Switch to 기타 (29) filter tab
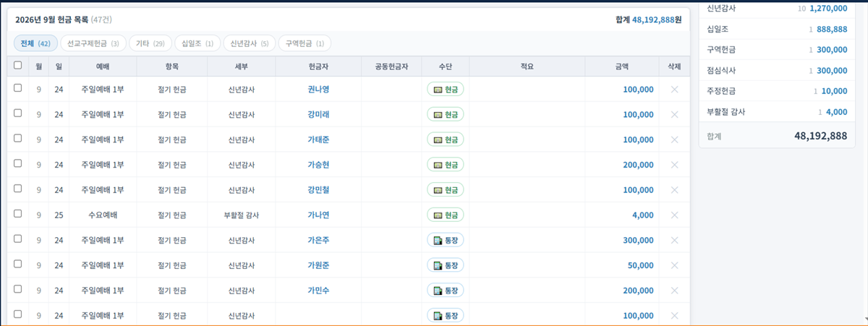Screen dimensions: 868x326 click(150, 43)
